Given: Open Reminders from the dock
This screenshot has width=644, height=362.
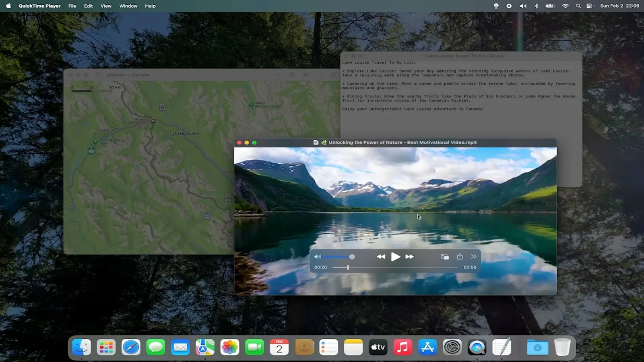Looking at the screenshot, I should tap(328, 347).
